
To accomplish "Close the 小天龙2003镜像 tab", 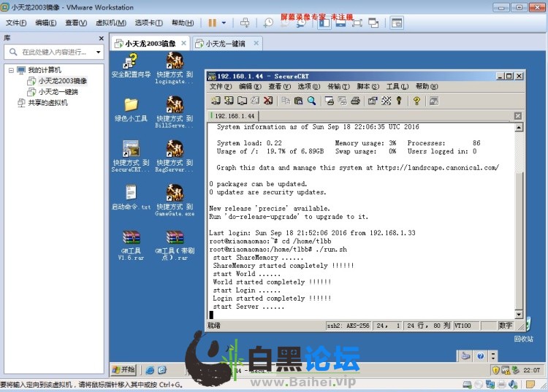I will pos(183,43).
